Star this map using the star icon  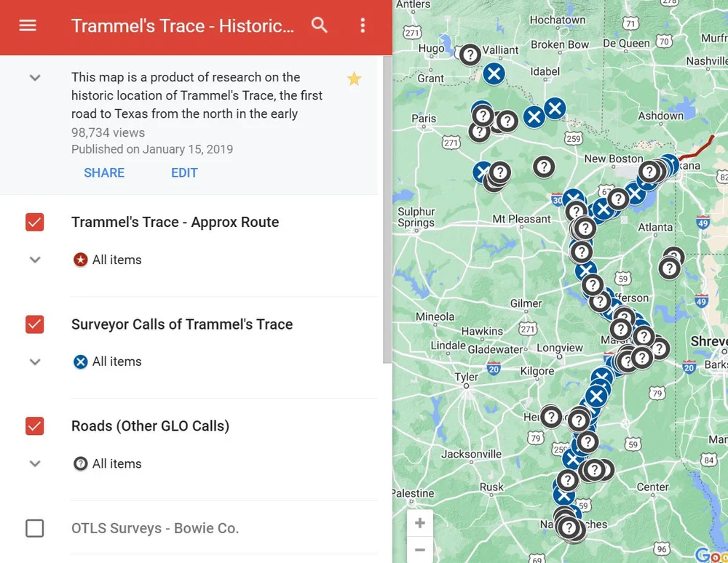pyautogui.click(x=354, y=78)
